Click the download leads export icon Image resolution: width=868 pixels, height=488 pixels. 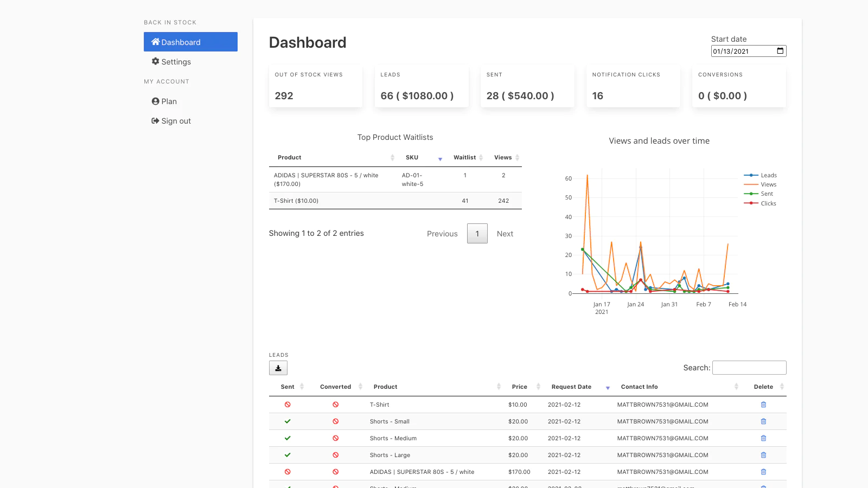278,368
